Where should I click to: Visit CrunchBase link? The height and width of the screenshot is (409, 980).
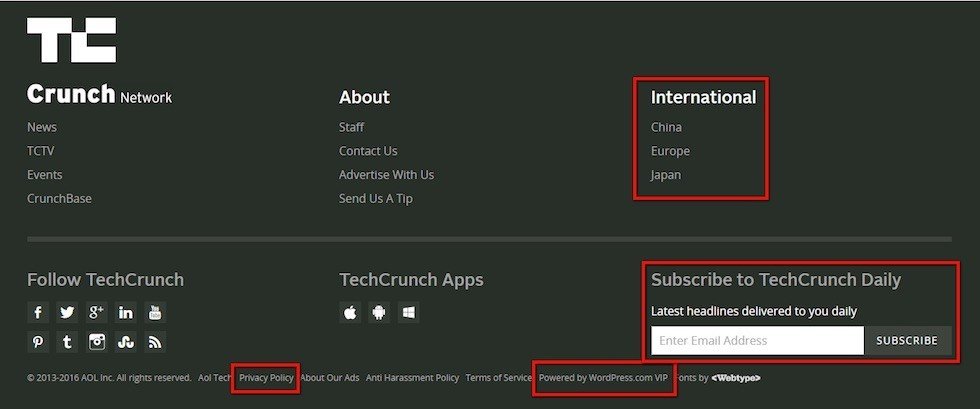pyautogui.click(x=59, y=198)
